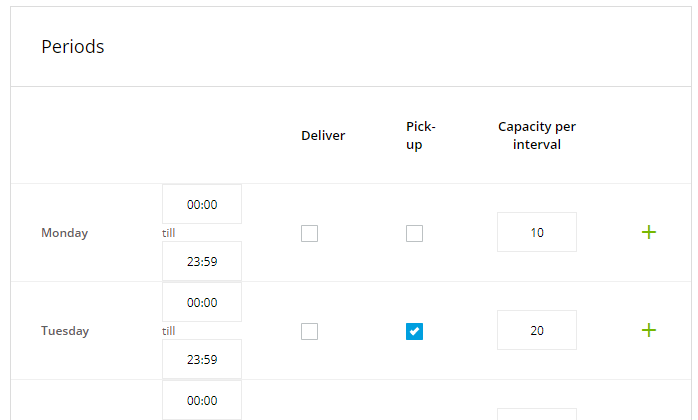Viewport: 698px width, 420px height.
Task: Click the Deliver column header
Action: click(323, 135)
